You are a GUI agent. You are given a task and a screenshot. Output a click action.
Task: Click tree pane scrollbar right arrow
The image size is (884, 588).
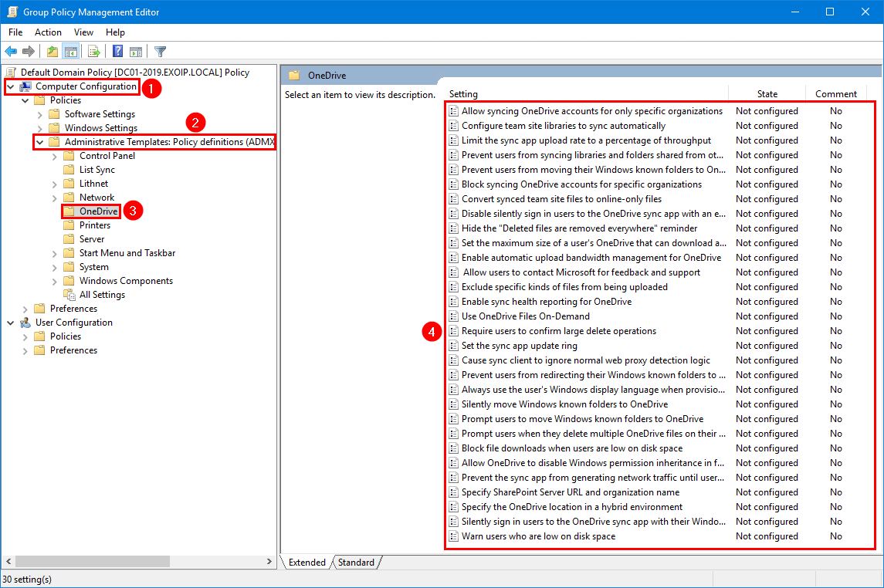point(269,562)
